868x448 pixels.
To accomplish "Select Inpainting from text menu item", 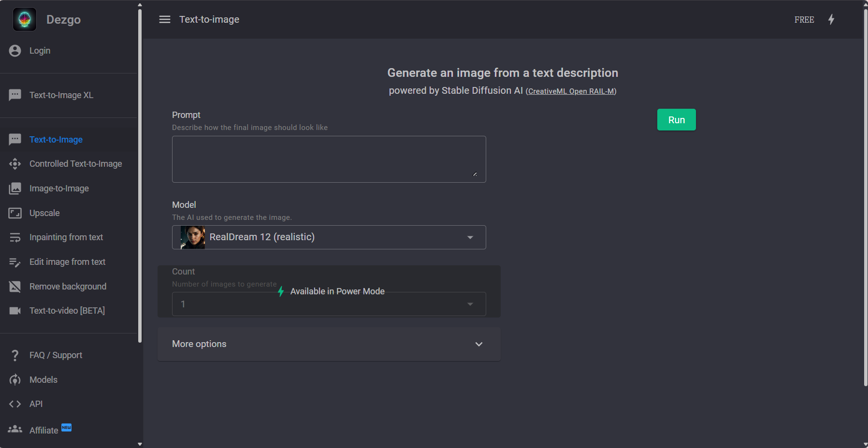I will click(x=66, y=237).
